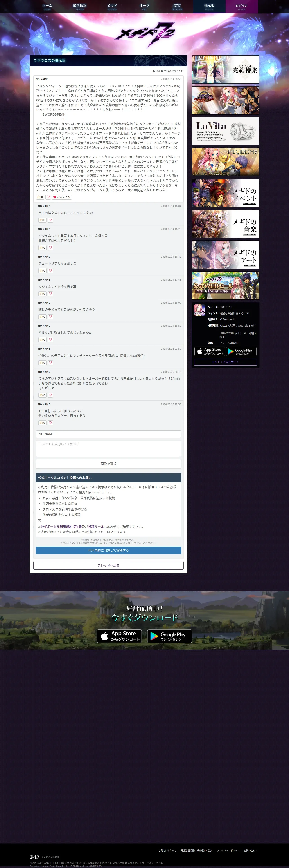The width and height of the screenshot is (289, 868).
Task: Open the 投稿ルール link
Action: pyautogui.click(x=96, y=527)
